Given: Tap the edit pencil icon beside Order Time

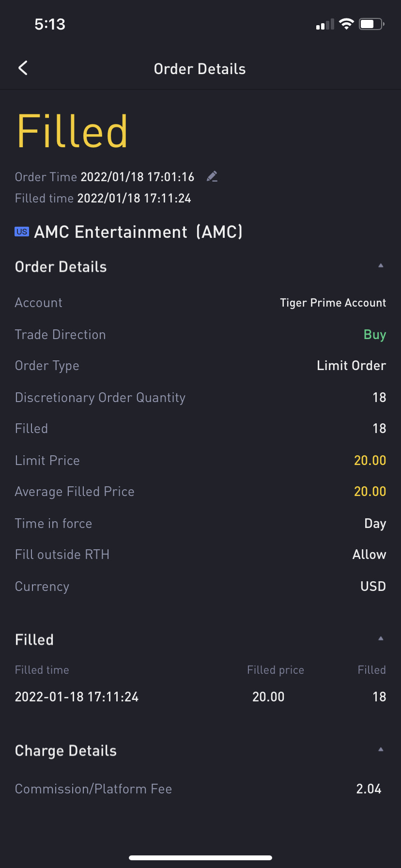Looking at the screenshot, I should point(212,177).
